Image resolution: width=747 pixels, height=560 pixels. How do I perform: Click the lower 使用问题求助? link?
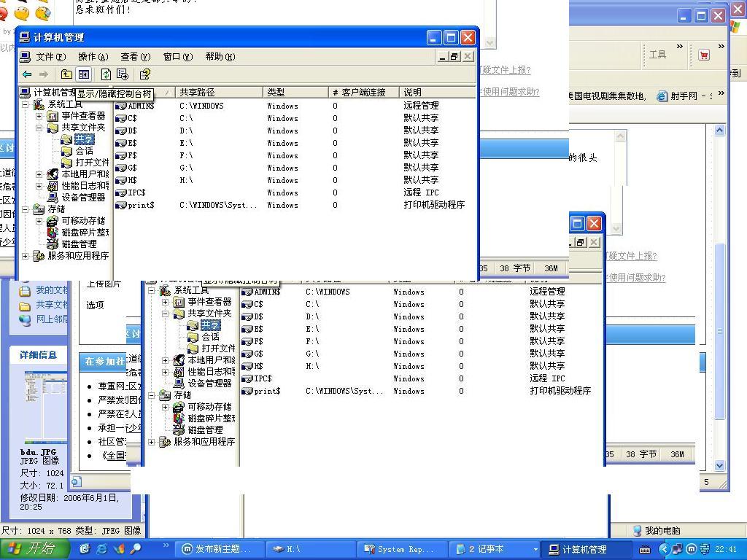(636, 277)
